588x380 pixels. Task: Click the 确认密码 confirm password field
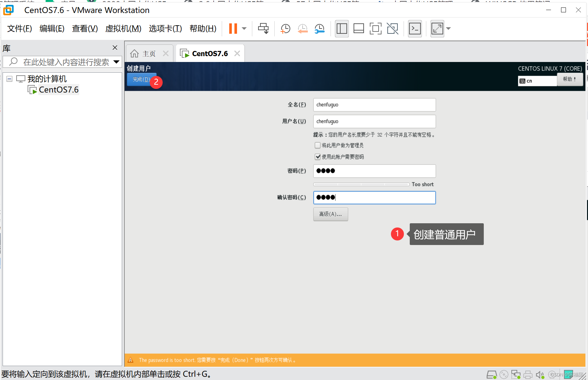(x=374, y=198)
